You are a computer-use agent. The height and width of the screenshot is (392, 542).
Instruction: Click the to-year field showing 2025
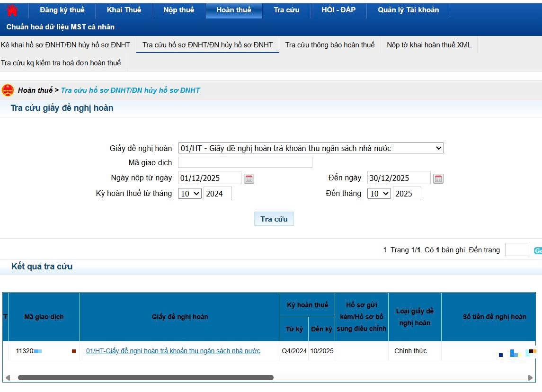pyautogui.click(x=407, y=194)
